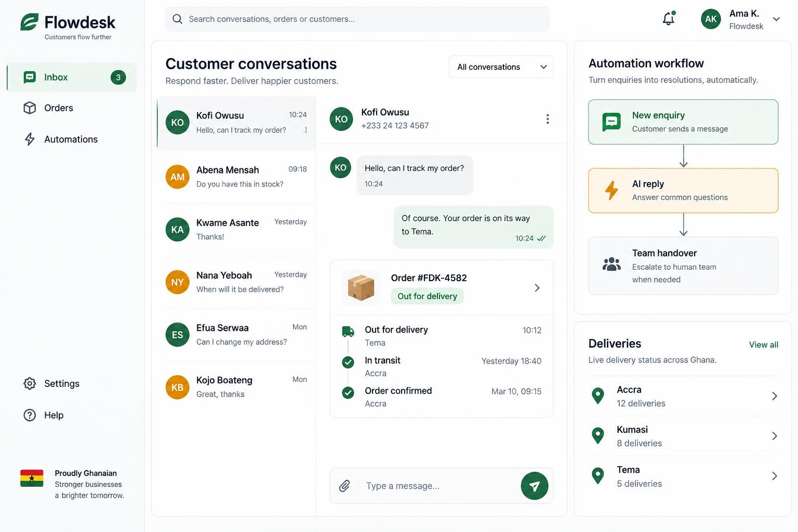This screenshot has width=798, height=532.
Task: Expand Accra deliveries chevron
Action: click(775, 396)
